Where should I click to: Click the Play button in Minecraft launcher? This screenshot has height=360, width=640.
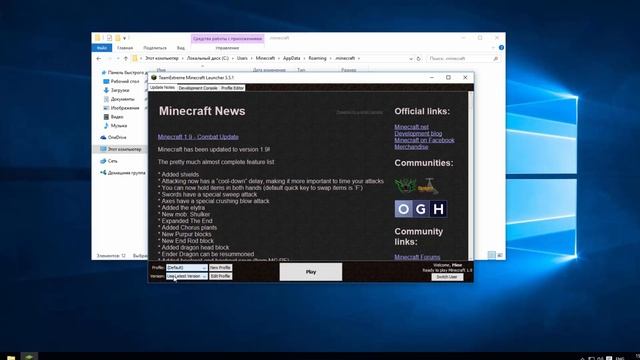click(311, 272)
